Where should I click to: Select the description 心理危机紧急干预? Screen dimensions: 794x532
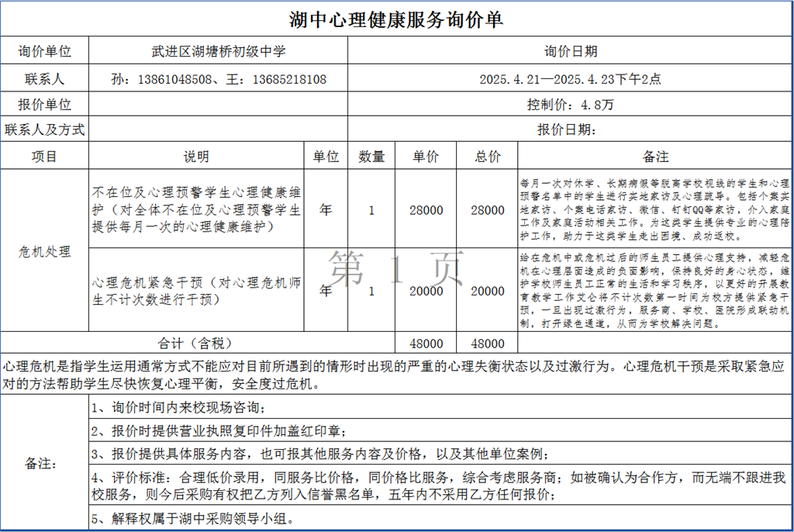196,290
